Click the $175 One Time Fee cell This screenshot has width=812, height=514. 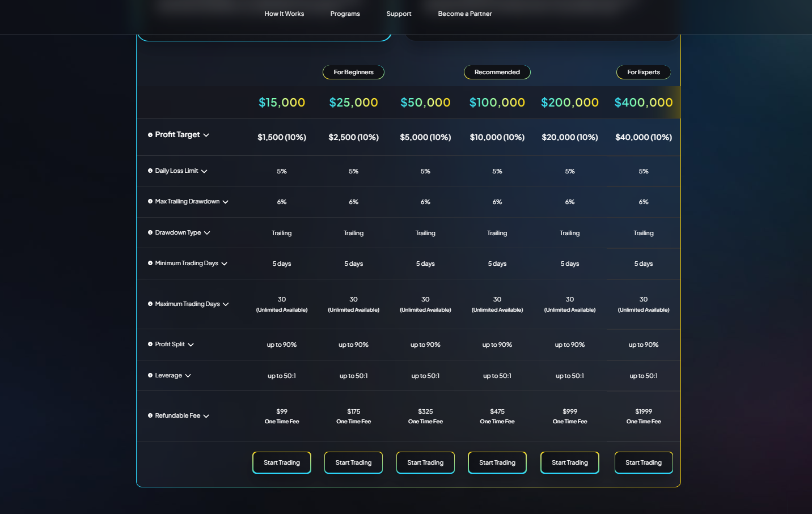point(353,416)
